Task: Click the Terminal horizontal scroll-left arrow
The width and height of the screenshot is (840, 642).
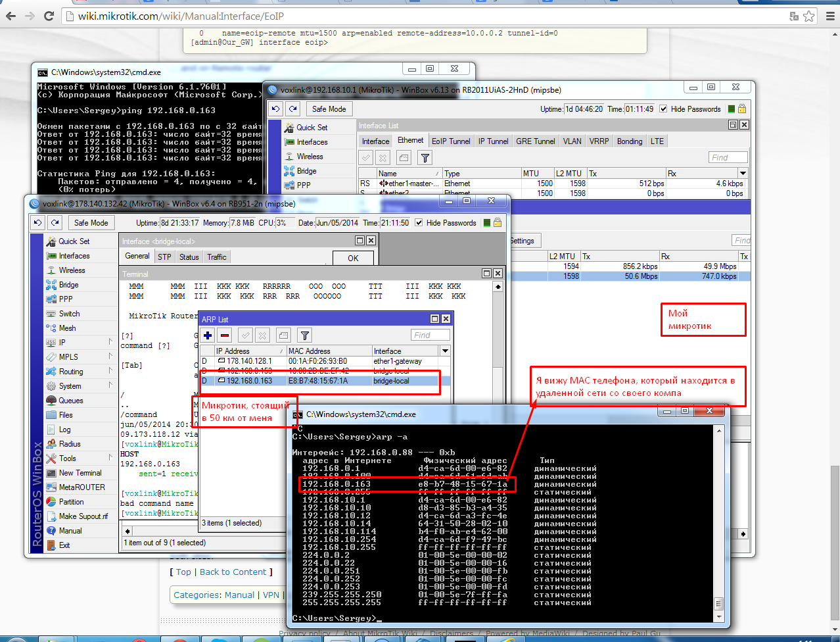Action: click(x=128, y=531)
